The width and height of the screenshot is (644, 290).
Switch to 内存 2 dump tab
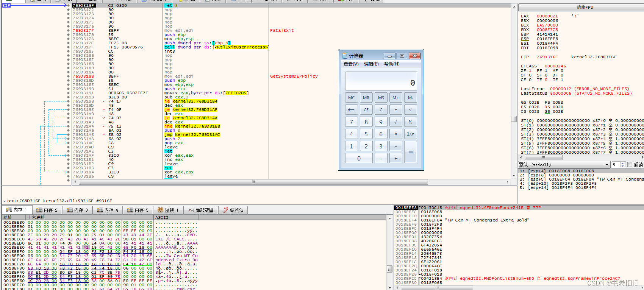(47, 210)
